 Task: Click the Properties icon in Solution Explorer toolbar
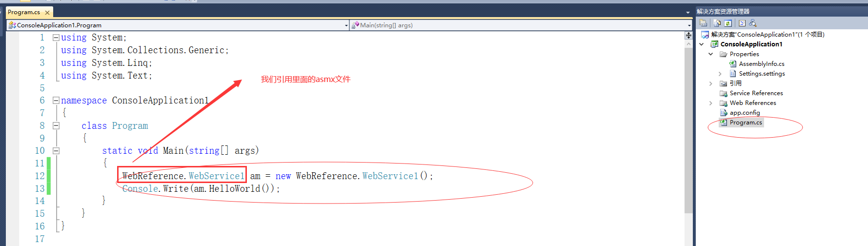(x=703, y=23)
